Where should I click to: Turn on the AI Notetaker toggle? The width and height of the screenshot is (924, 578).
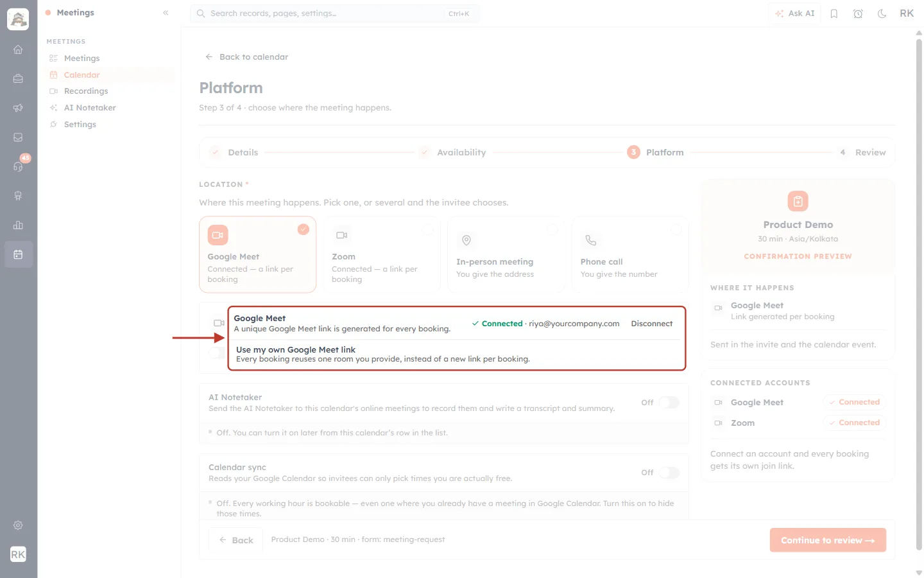click(669, 403)
